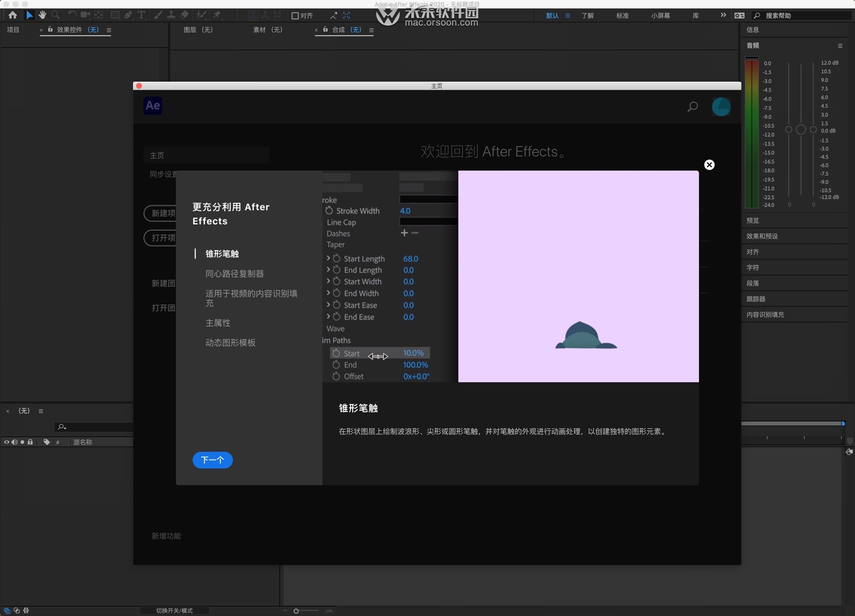Screen dimensions: 855x616
Task: Toggle lock on the 效果控件 panel
Action: [x=50, y=29]
